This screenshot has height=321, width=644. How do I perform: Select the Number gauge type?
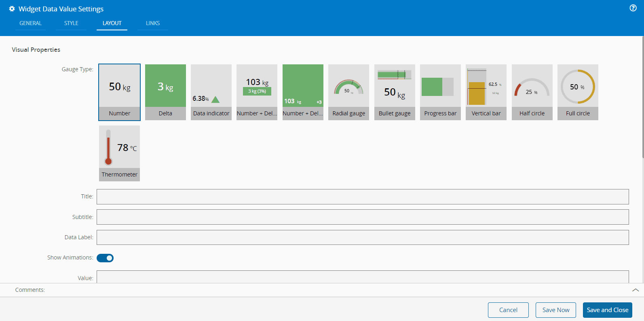tap(120, 92)
